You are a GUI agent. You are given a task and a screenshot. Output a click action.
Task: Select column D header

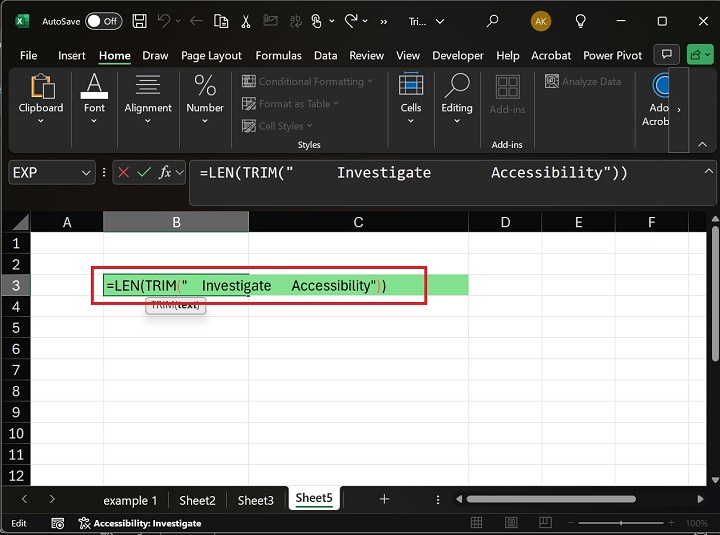505,222
